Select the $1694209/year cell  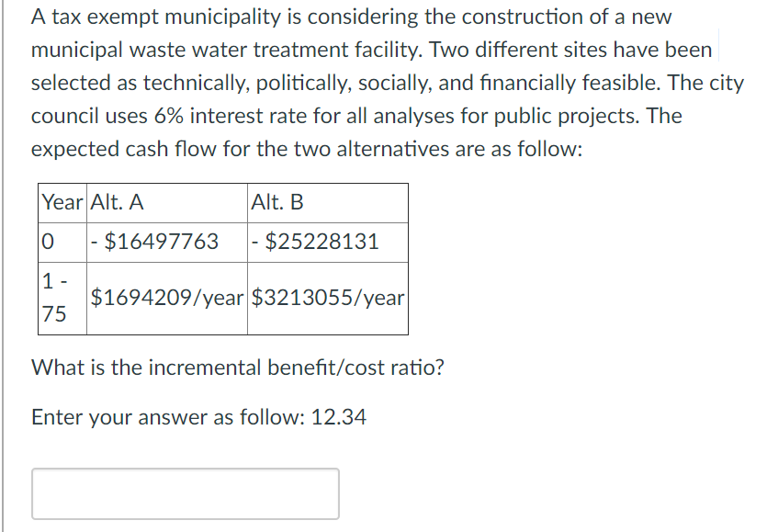(164, 297)
